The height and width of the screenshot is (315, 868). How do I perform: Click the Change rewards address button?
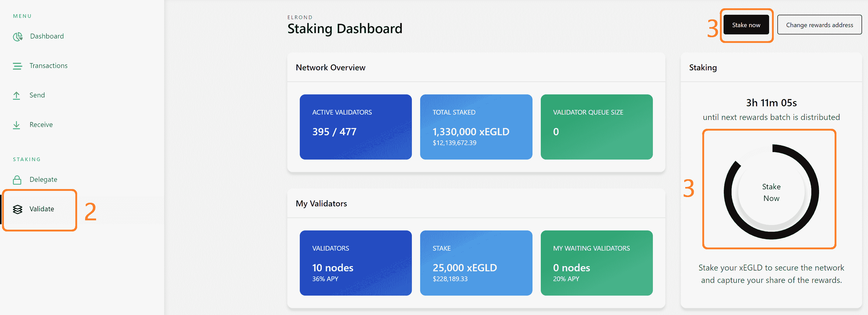(x=819, y=25)
